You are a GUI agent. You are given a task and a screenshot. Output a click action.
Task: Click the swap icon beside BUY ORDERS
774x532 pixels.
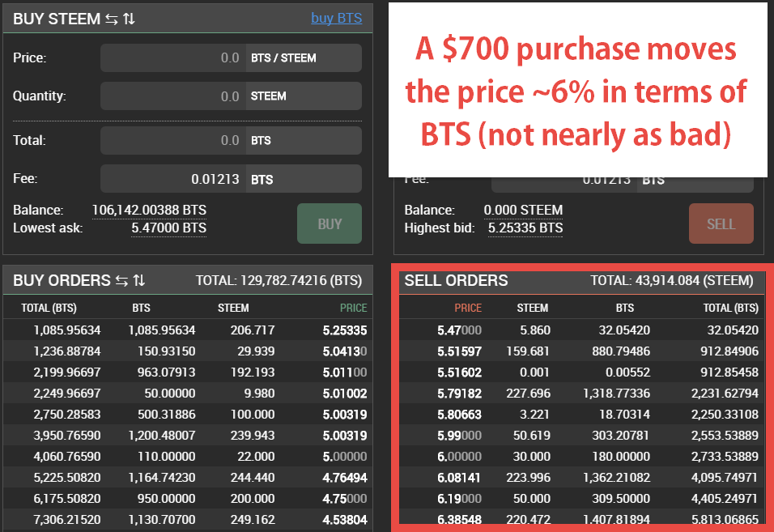[x=122, y=280]
